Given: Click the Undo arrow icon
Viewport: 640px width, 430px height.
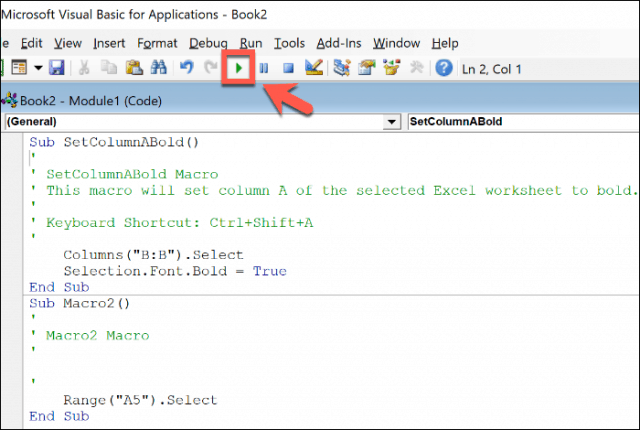Looking at the screenshot, I should tap(187, 68).
